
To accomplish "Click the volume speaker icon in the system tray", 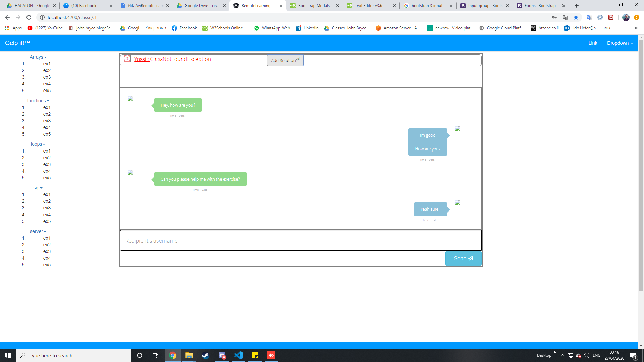I will click(x=586, y=355).
